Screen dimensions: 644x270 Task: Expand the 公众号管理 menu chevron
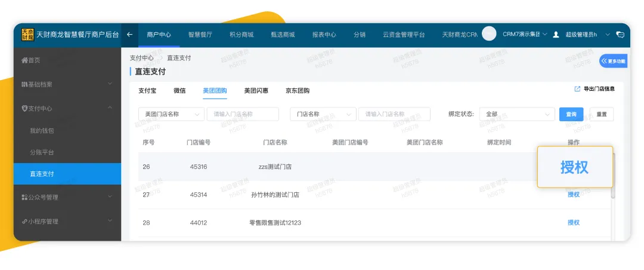110,197
